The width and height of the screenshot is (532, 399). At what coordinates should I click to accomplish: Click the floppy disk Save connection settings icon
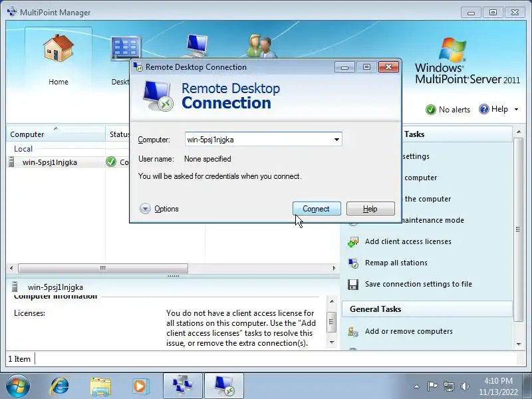353,285
